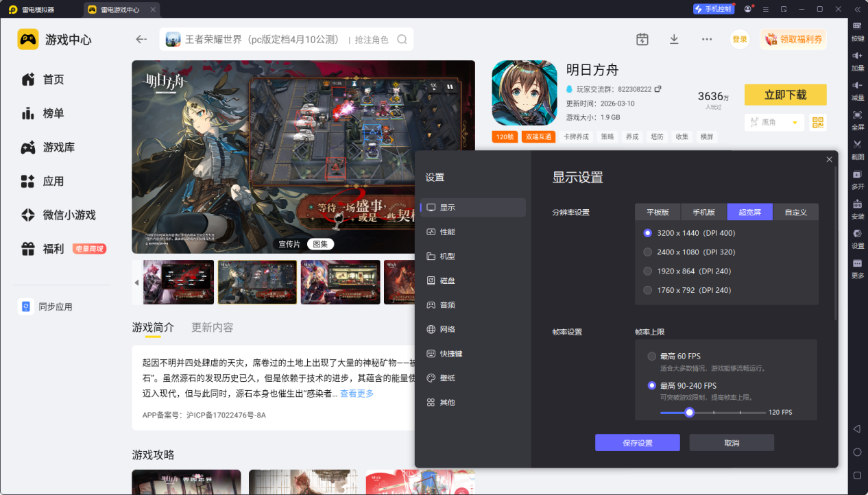Open the 鹰角 channel dropdown
The width and height of the screenshot is (868, 495).
tap(774, 122)
